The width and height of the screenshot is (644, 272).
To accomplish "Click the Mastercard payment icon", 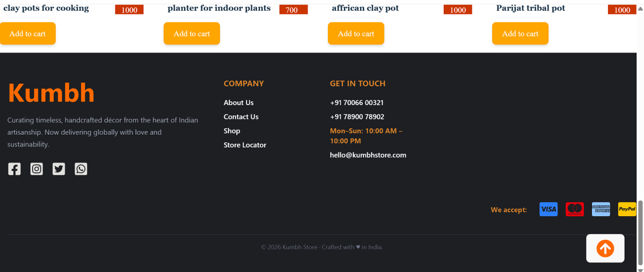I will [x=574, y=209].
